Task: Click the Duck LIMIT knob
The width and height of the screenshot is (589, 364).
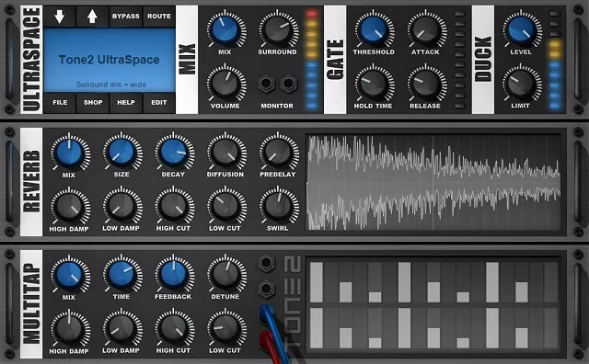Action: (x=522, y=84)
